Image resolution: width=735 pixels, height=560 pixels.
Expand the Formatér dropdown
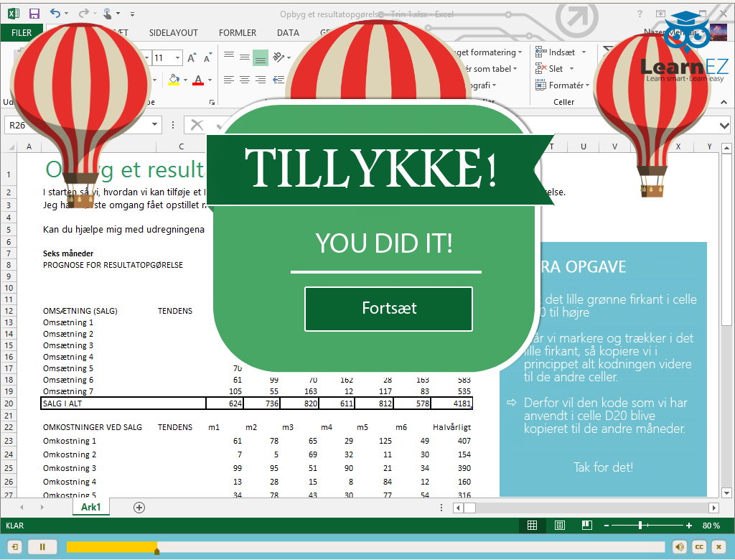tap(587, 85)
